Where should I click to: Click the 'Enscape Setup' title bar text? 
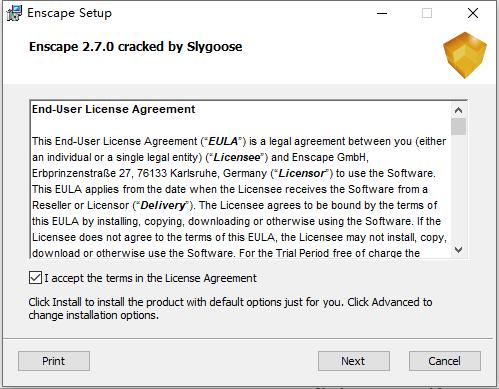tap(69, 13)
